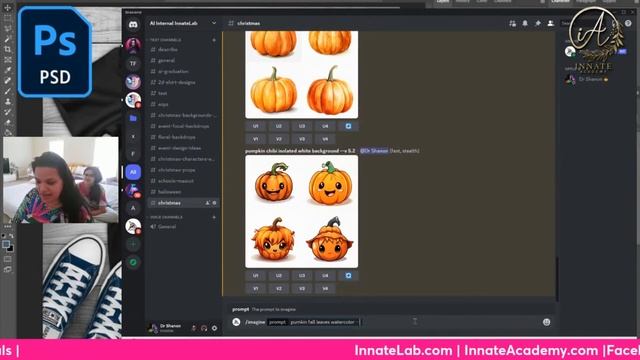Create variation V1 on chibi pumpkins
The width and height of the screenshot is (640, 360).
pyautogui.click(x=256, y=289)
